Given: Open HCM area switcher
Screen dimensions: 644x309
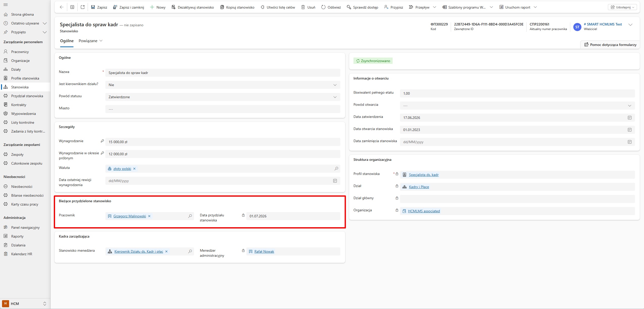Looking at the screenshot, I should 25,303.
